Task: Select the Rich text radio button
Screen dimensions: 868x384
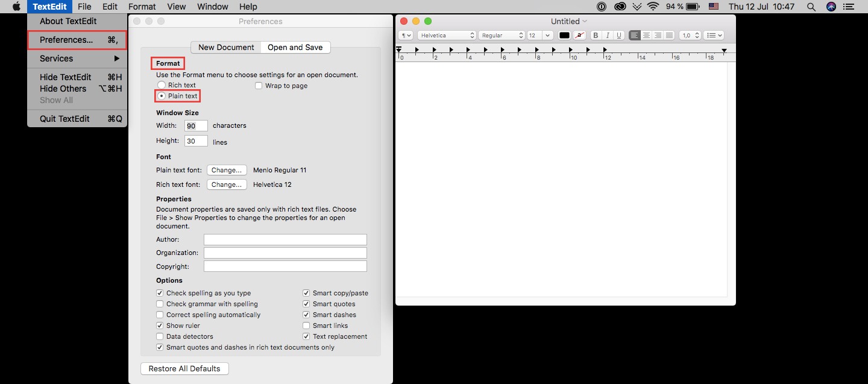Action: click(161, 85)
